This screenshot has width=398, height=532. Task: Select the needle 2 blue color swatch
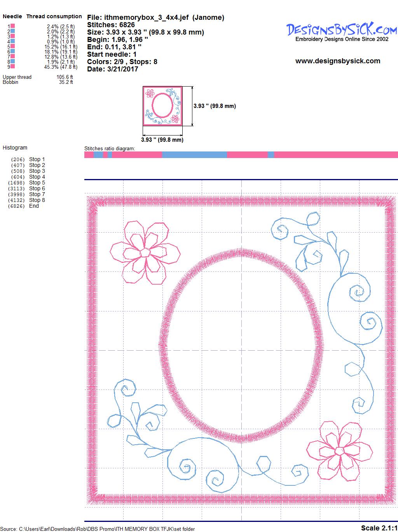(12, 31)
